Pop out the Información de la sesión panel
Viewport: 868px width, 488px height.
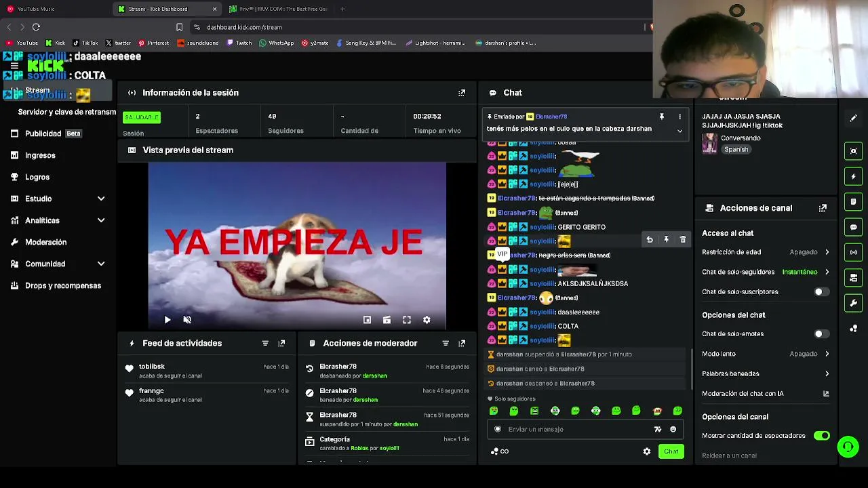[462, 93]
